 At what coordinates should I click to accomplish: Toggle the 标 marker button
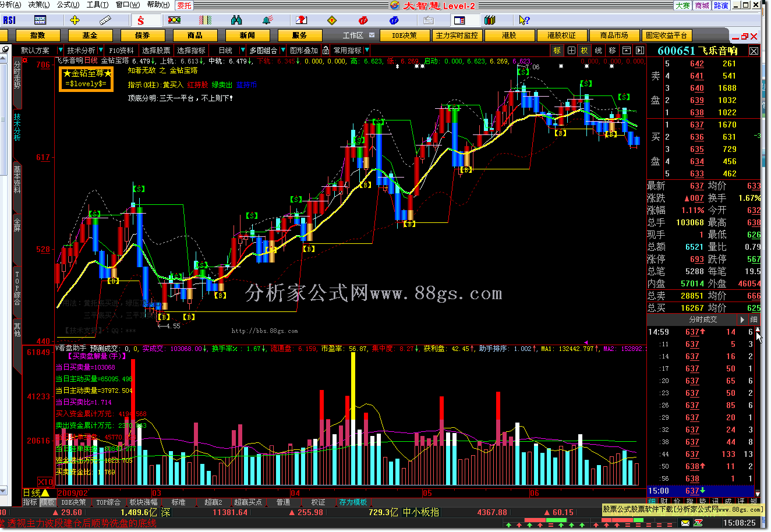pyautogui.click(x=557, y=51)
